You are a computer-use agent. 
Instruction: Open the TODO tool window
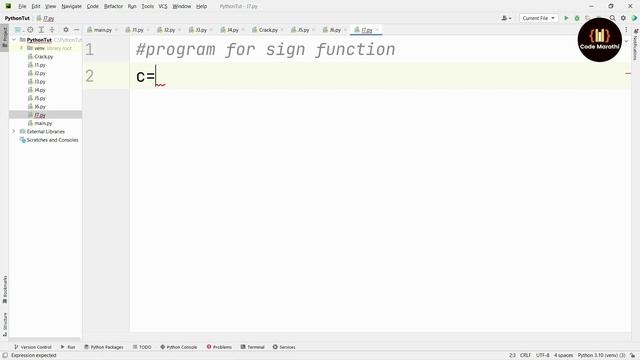(142, 347)
